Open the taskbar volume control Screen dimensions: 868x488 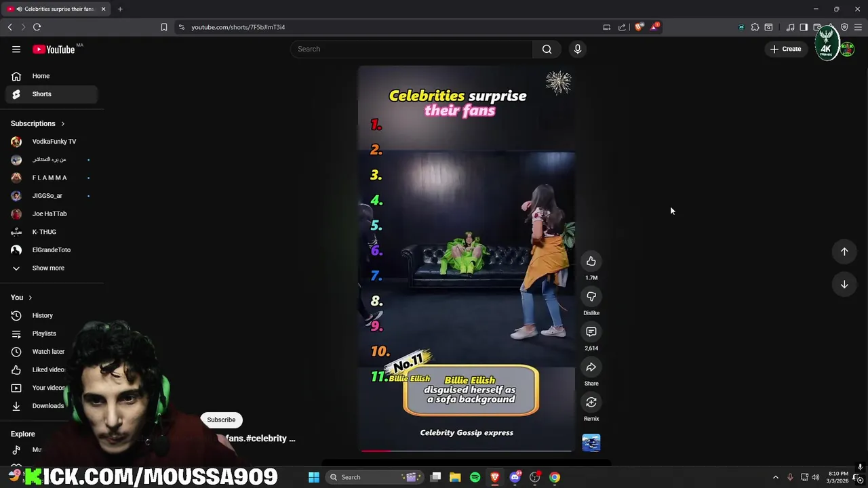click(x=816, y=477)
